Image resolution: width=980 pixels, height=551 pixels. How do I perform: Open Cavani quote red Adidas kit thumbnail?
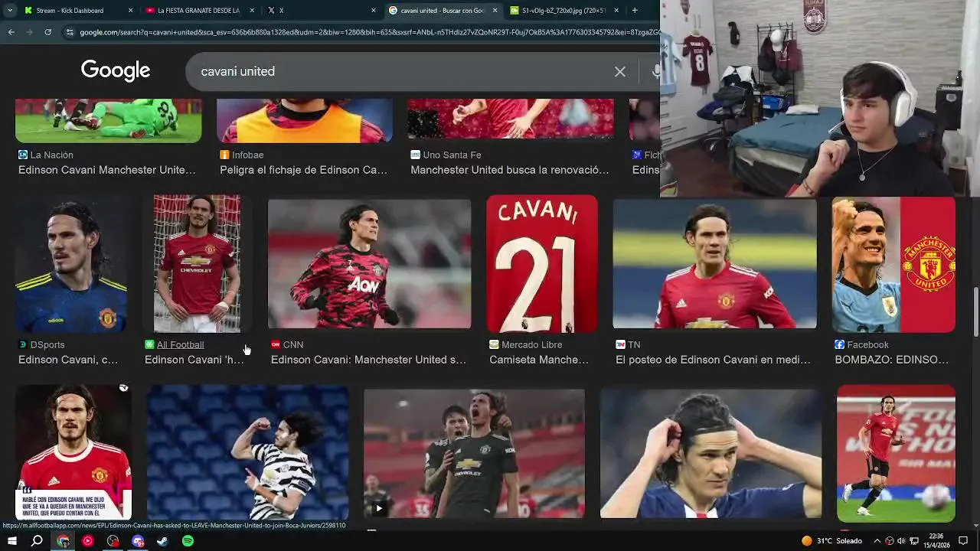tap(73, 452)
